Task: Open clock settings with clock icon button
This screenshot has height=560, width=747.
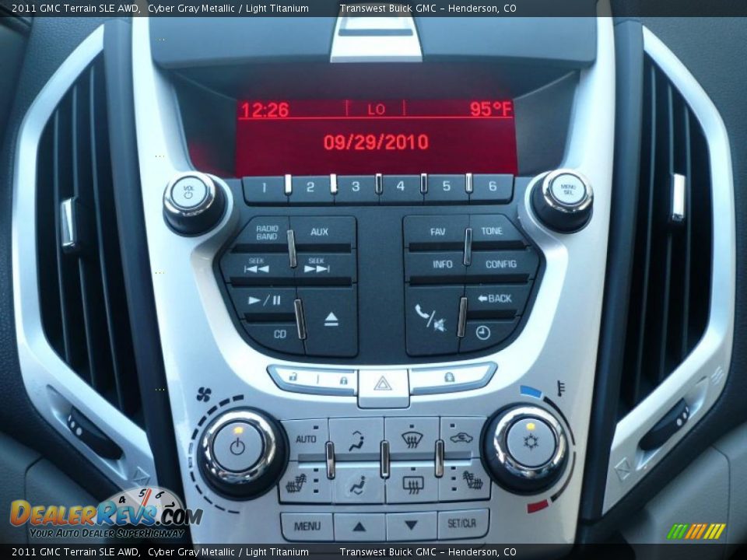Action: pos(485,334)
